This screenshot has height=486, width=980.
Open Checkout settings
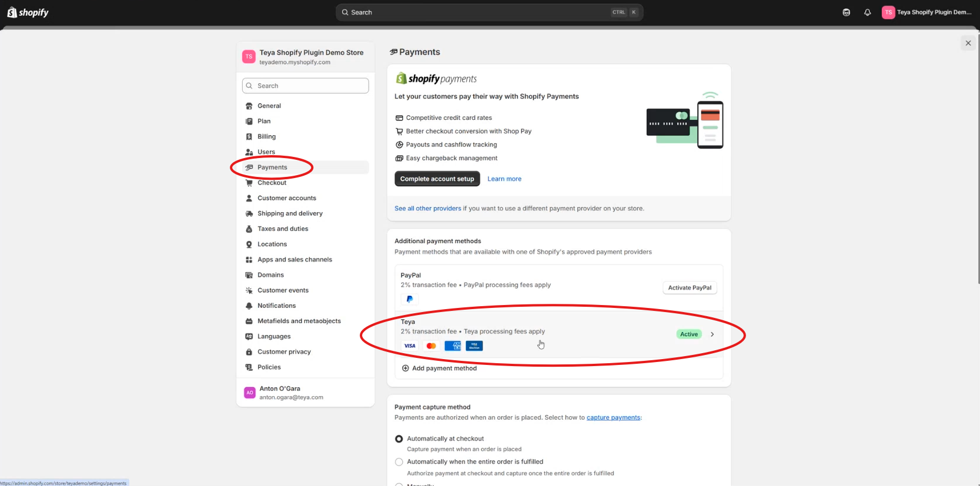coord(306,183)
